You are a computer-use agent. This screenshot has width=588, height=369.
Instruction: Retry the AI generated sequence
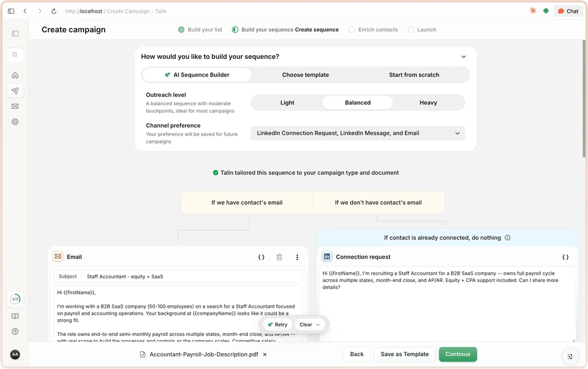coord(277,325)
